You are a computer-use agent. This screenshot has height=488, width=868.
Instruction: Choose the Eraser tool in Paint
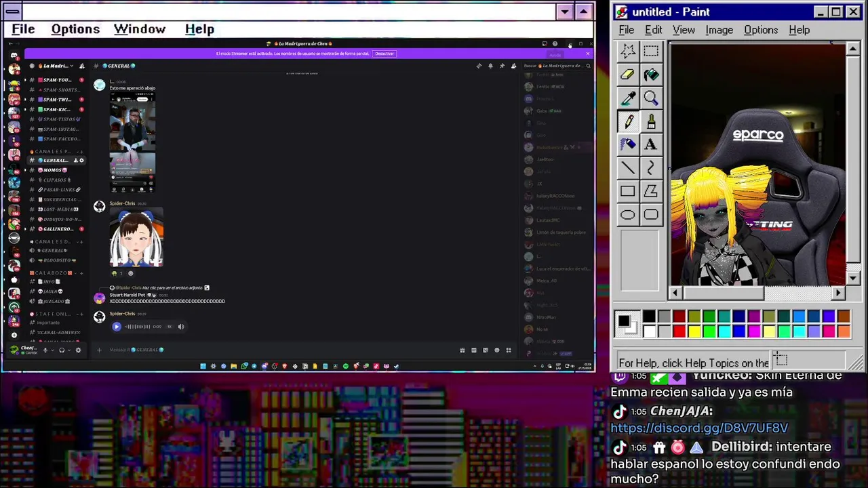pos(628,75)
